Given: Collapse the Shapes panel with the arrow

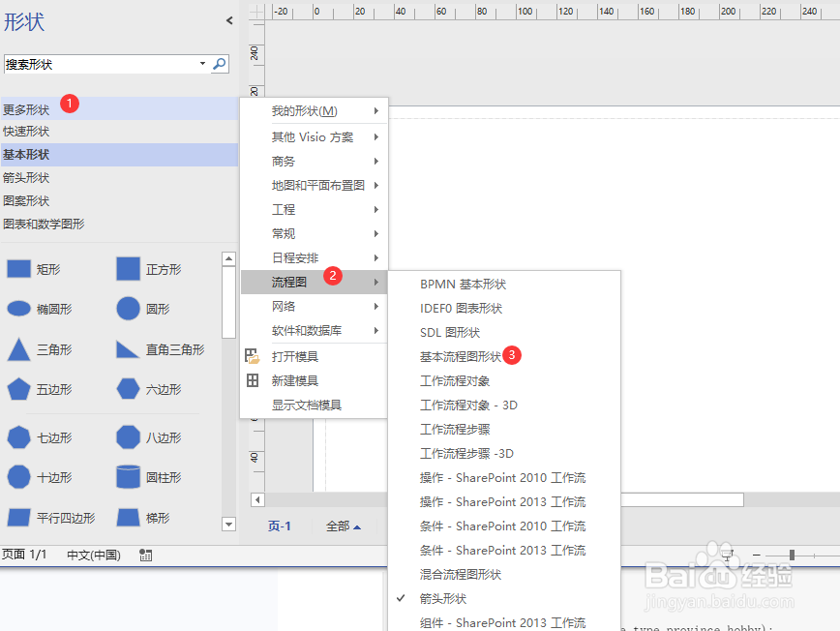Looking at the screenshot, I should point(229,20).
